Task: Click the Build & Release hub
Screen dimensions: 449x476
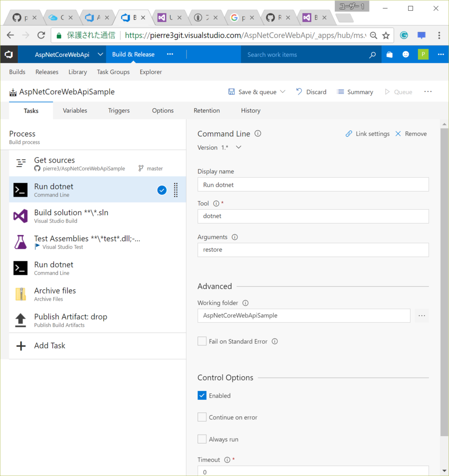Action: pos(133,54)
